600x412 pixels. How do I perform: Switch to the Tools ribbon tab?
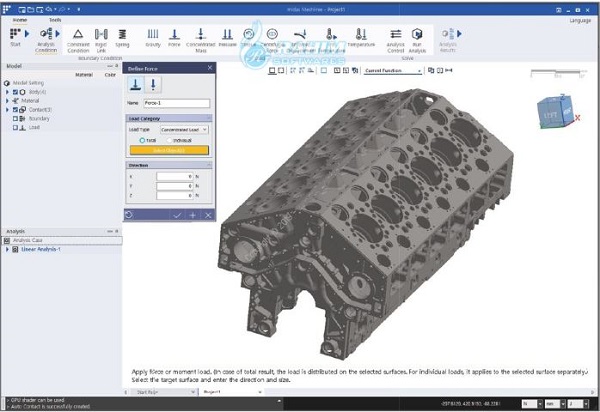click(55, 20)
